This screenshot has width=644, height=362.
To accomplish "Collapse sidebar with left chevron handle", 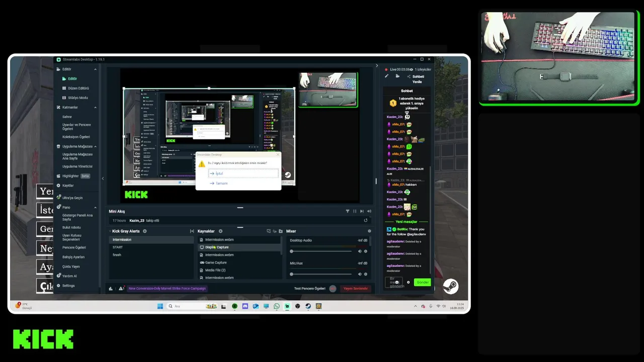I will (x=103, y=178).
